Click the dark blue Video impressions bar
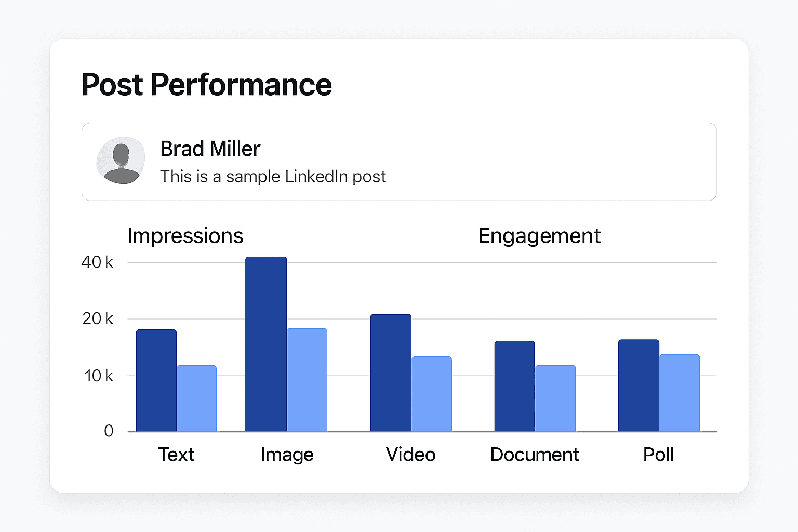This screenshot has height=532, width=798. [391, 373]
